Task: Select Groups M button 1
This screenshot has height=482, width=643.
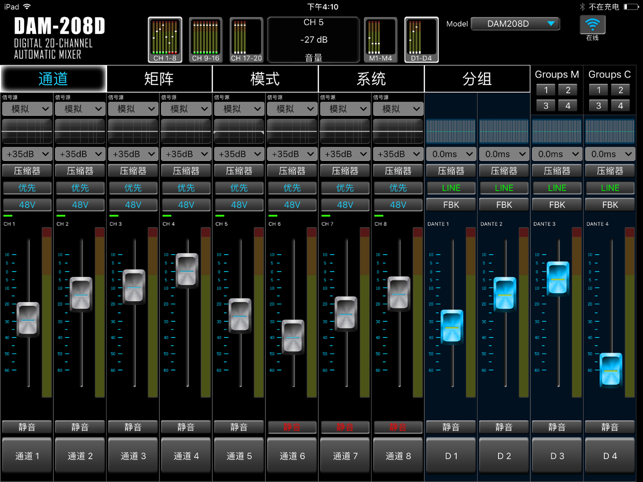Action: (x=546, y=90)
